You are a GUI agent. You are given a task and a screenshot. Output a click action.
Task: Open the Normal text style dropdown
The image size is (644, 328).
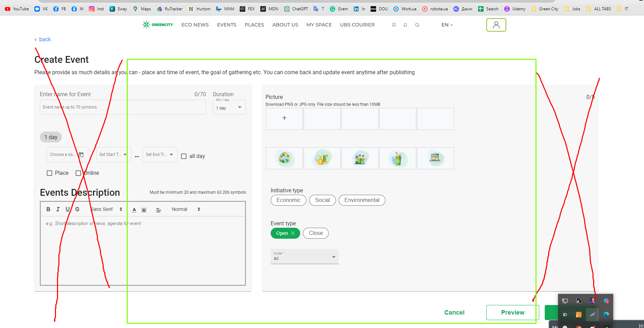coord(185,209)
